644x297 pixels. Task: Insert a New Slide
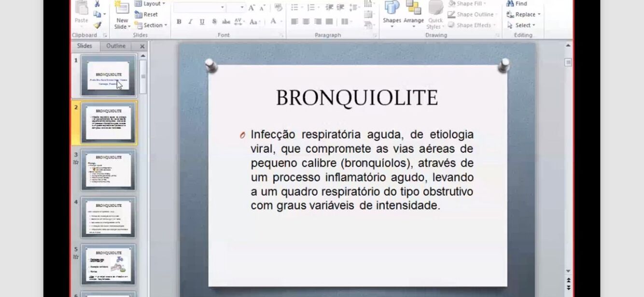[x=122, y=15]
